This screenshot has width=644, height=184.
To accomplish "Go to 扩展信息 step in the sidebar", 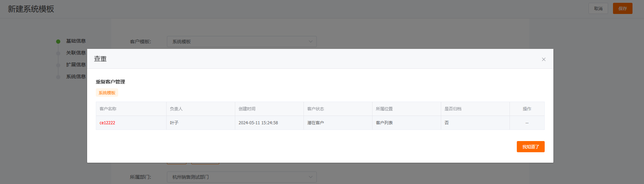I will 76,65.
